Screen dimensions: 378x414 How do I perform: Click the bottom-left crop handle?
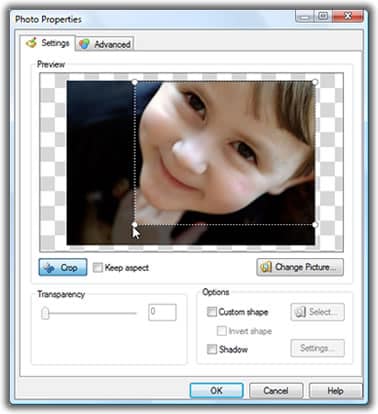[x=134, y=225]
